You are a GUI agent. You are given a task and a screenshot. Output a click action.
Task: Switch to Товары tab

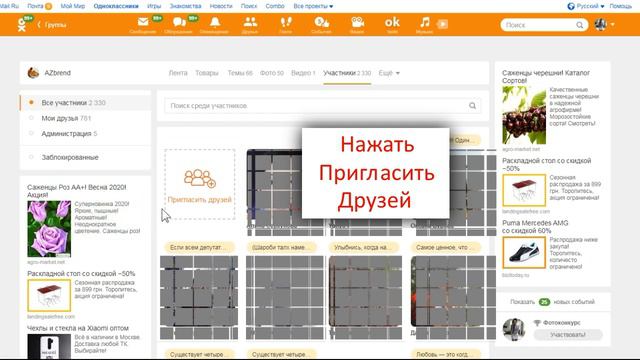pyautogui.click(x=207, y=73)
